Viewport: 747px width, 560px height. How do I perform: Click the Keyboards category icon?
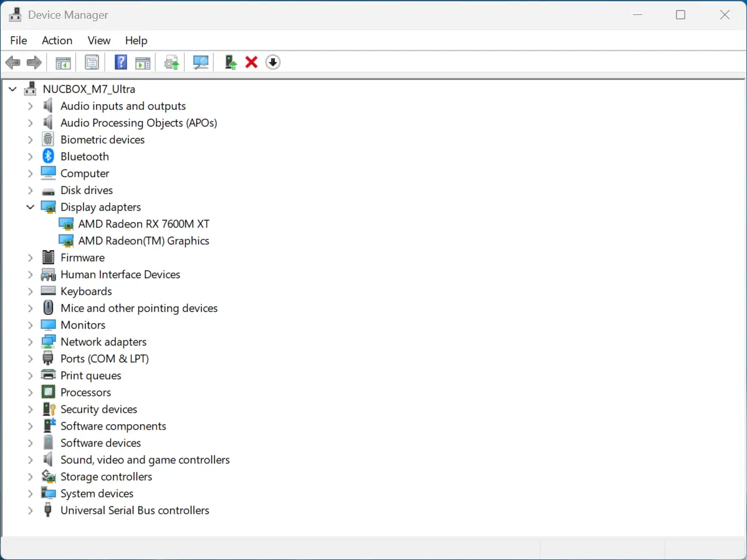[x=48, y=291]
